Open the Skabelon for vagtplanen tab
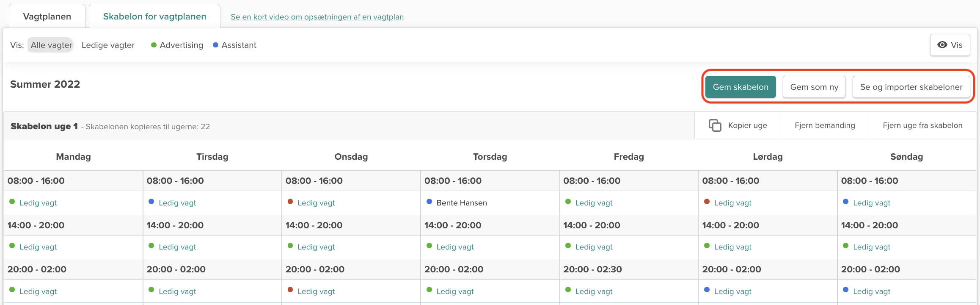The image size is (980, 305). 154,17
